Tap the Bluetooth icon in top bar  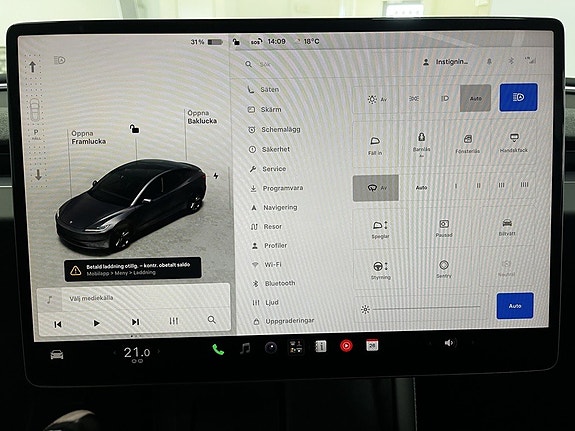pyautogui.click(x=511, y=61)
